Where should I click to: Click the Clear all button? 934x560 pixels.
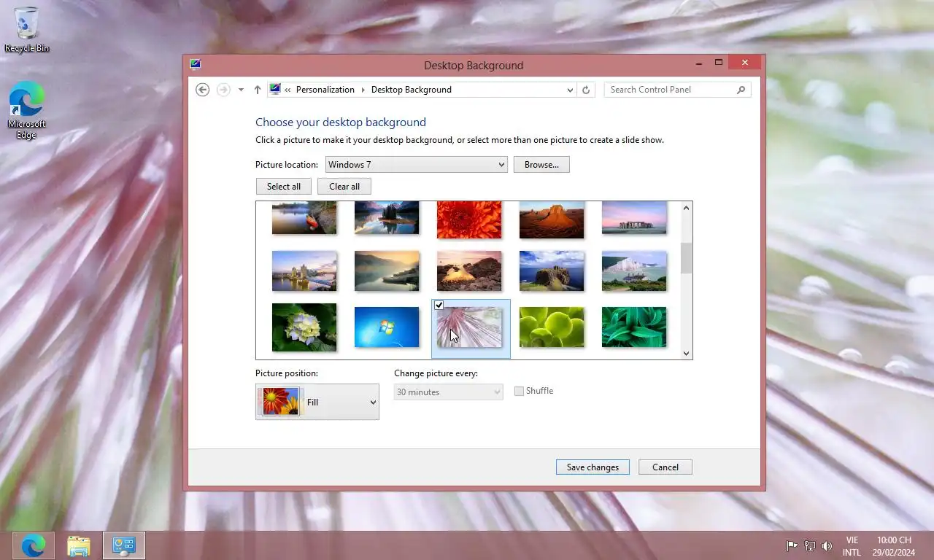pyautogui.click(x=344, y=186)
